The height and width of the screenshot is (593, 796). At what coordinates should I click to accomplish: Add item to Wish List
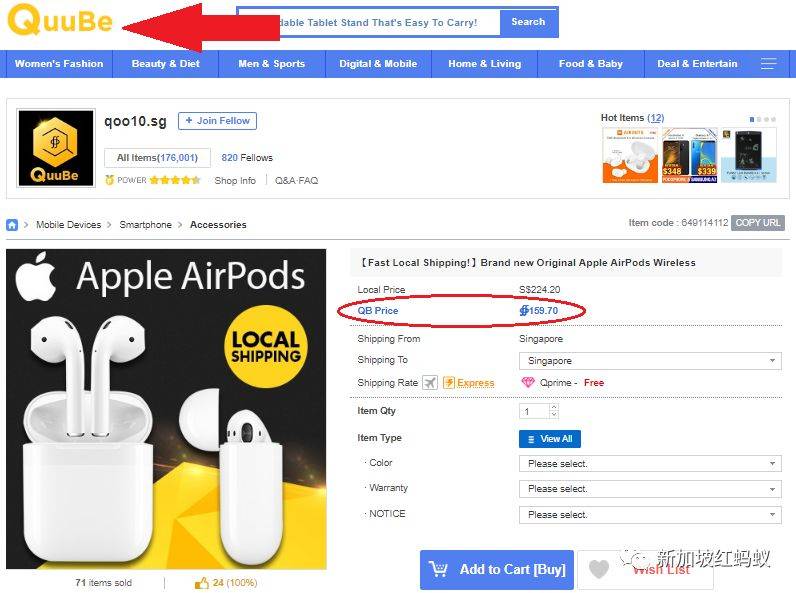[644, 569]
